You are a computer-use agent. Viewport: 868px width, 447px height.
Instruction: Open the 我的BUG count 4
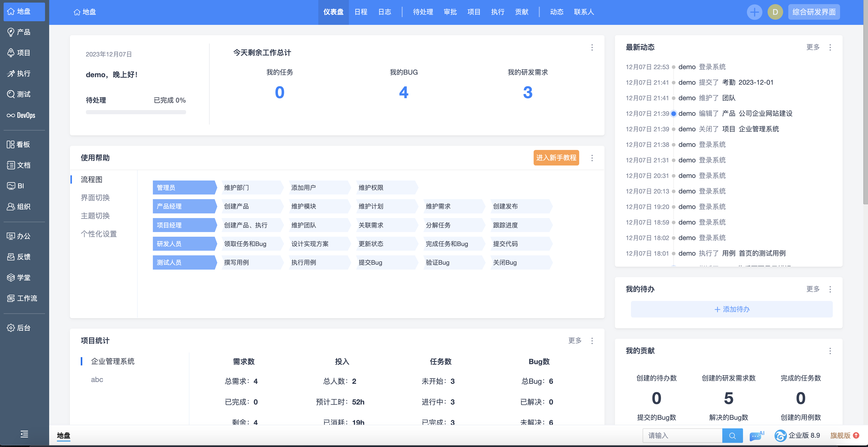tap(404, 92)
